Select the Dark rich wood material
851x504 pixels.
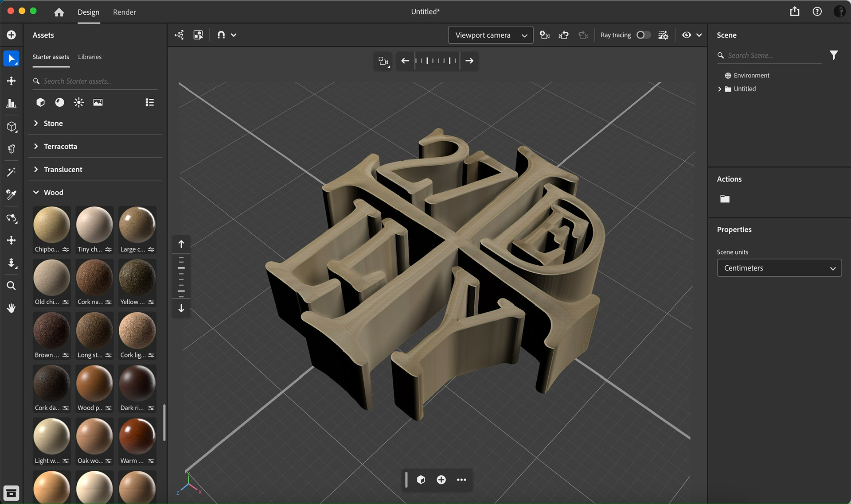[137, 384]
